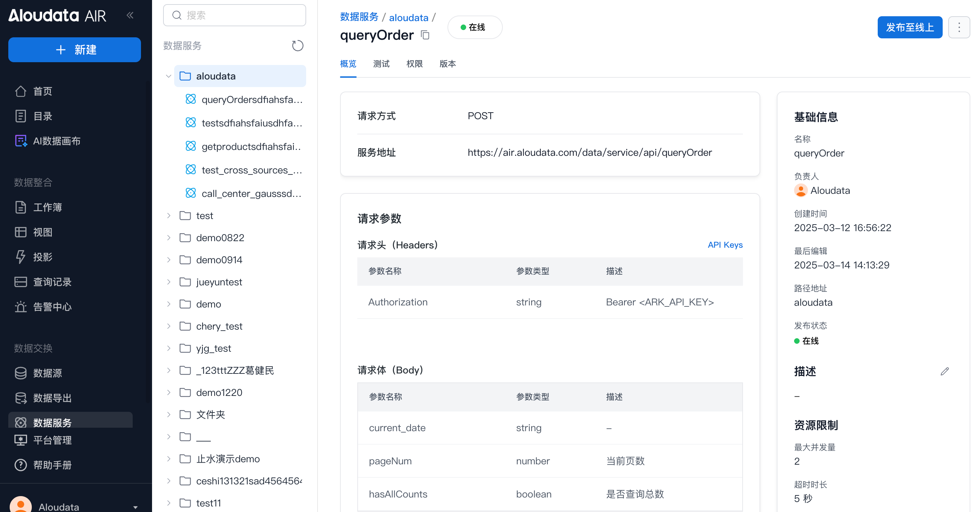
Task: Go to 告警中心 in the sidebar
Action: (x=52, y=306)
